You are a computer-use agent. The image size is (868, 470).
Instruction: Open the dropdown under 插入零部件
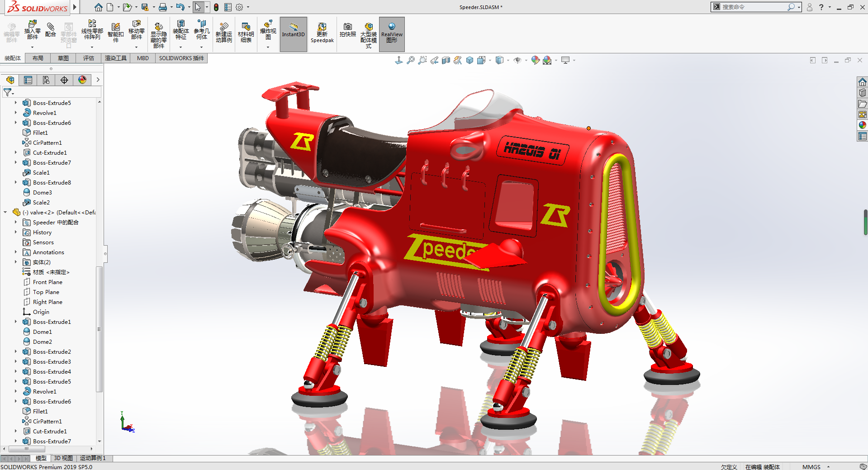pos(32,47)
